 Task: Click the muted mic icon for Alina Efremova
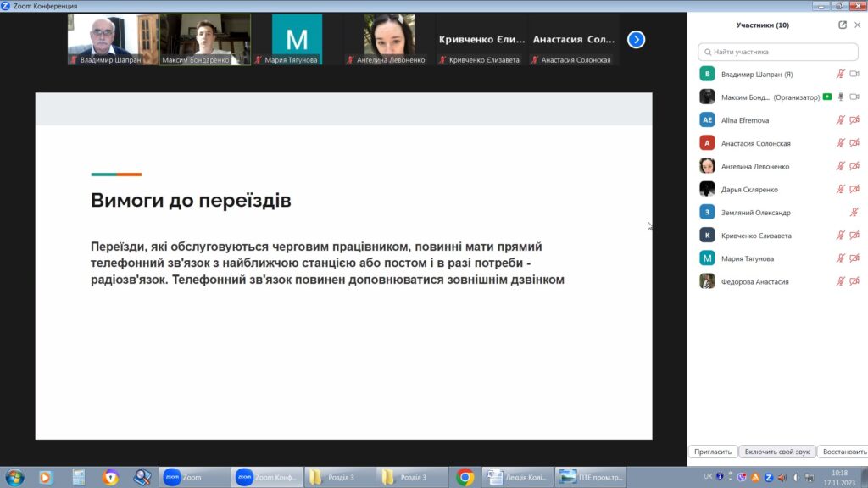[x=840, y=120]
